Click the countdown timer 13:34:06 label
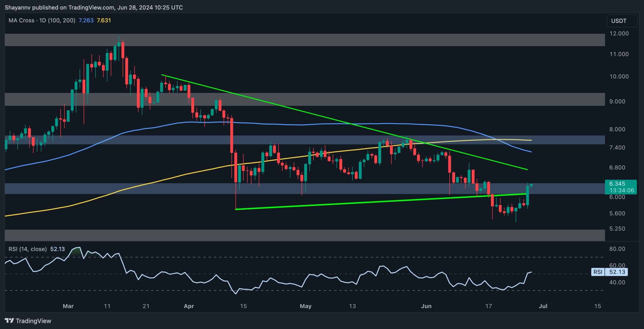The width and height of the screenshot is (644, 329). [622, 190]
